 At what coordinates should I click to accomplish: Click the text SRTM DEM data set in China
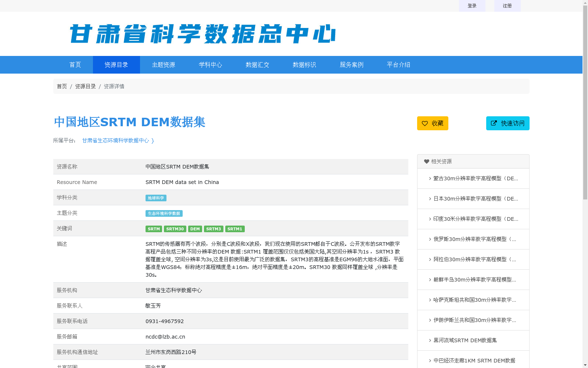coord(182,182)
